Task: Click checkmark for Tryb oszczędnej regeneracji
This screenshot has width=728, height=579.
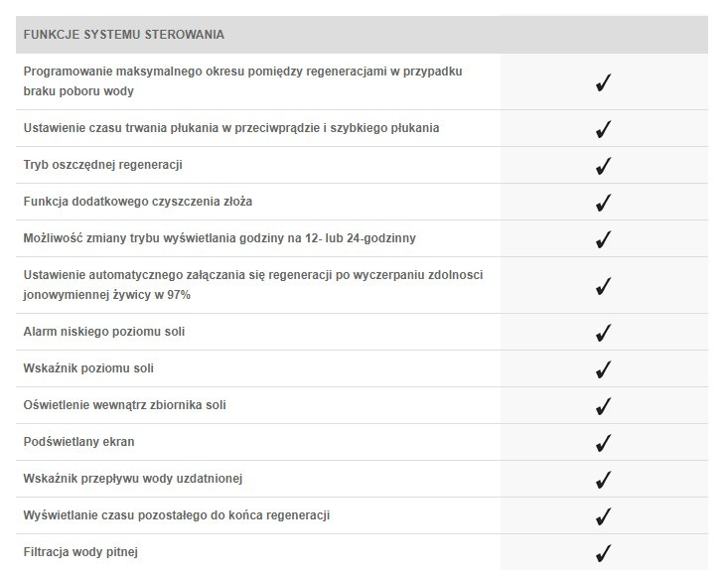Action: (x=603, y=166)
